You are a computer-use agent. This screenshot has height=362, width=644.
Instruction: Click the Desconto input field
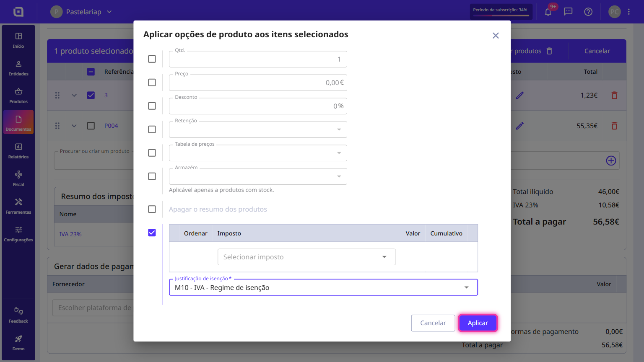tap(258, 106)
